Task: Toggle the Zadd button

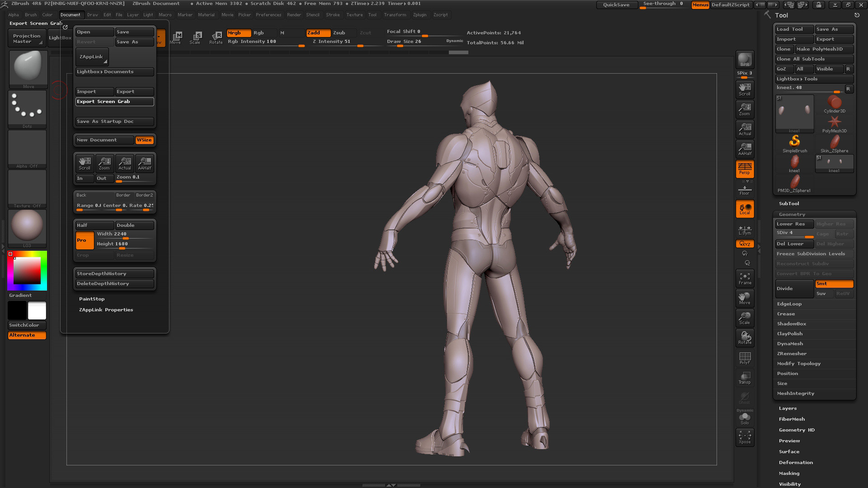Action: click(318, 33)
